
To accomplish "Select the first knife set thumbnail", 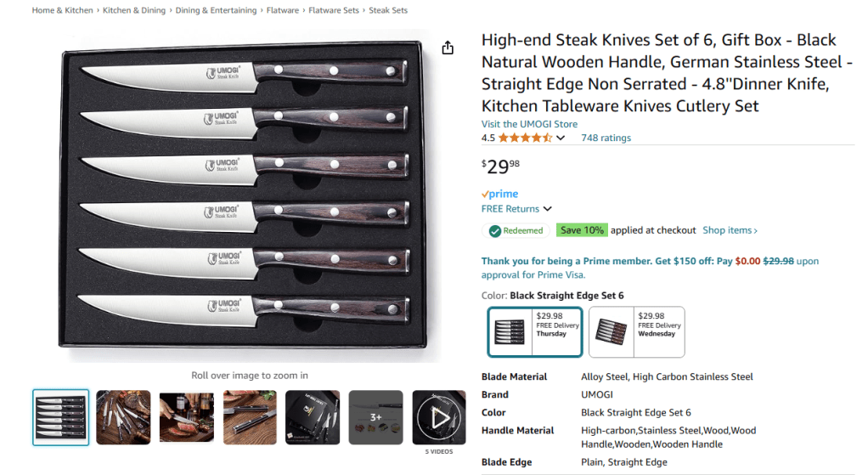I will click(60, 417).
